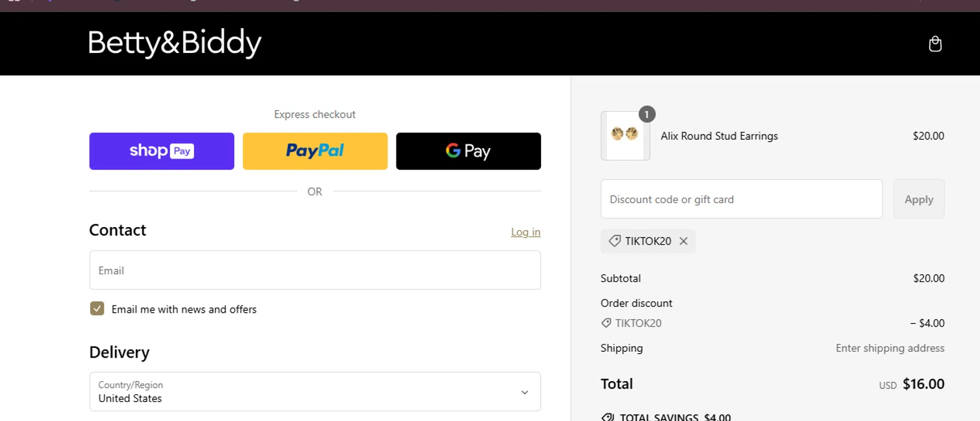The image size is (980, 421).
Task: Pay with Shop Pay express checkout
Action: 161,151
